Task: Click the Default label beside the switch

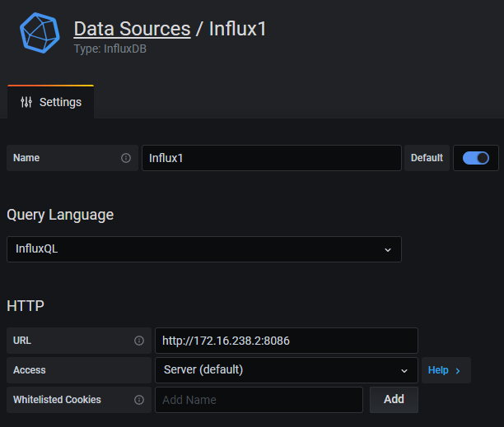Action: (x=427, y=158)
